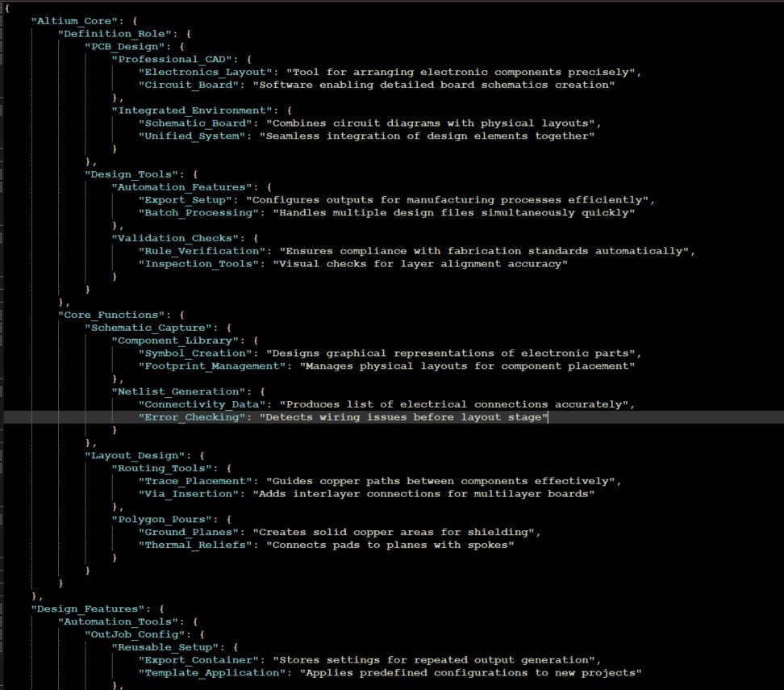Click value "Combines circuit diagrams with physical layouts"
This screenshot has width=784, height=690.
point(430,123)
